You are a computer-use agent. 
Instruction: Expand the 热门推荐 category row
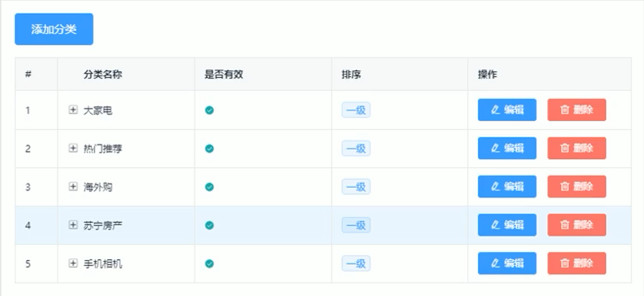(x=73, y=148)
